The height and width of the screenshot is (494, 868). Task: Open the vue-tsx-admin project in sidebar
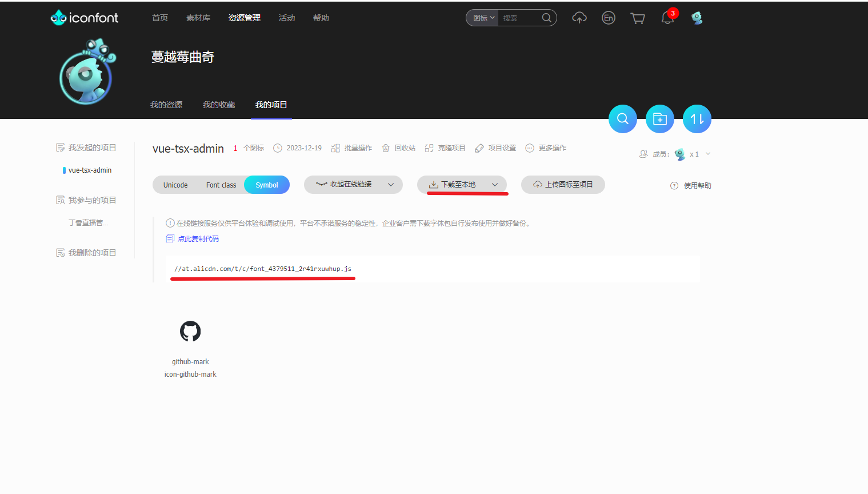click(90, 170)
